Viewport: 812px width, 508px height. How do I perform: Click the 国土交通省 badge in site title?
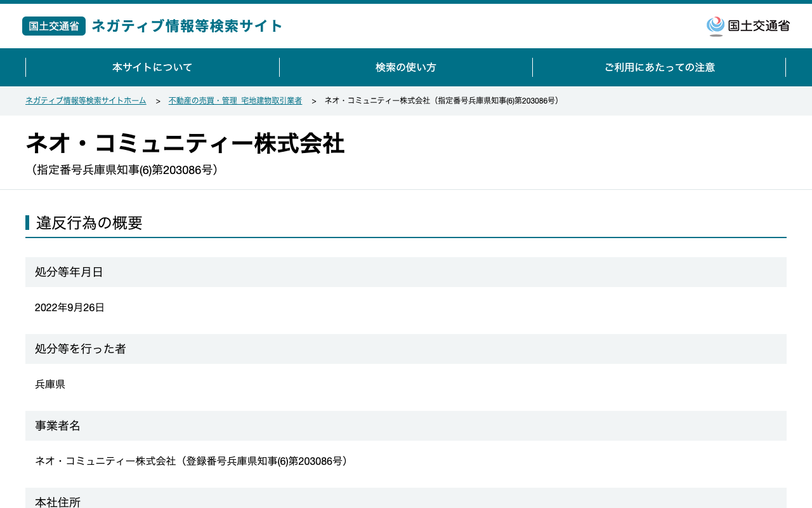coord(54,26)
